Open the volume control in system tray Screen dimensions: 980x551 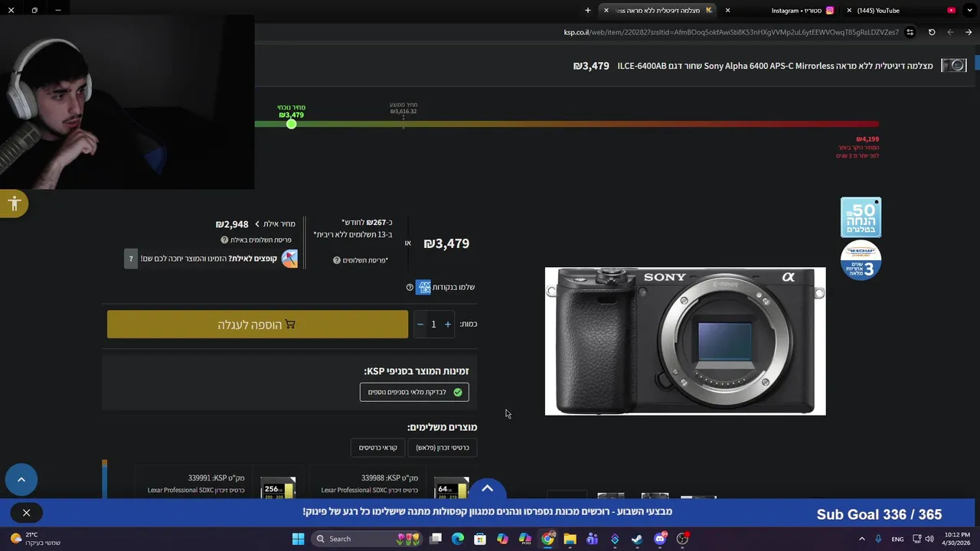(929, 539)
